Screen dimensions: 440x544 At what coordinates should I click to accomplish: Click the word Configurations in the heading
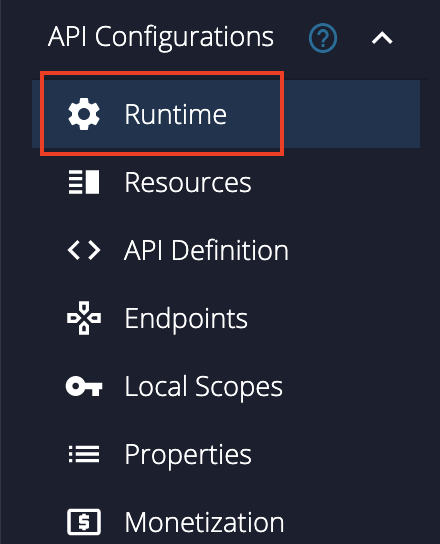coord(184,37)
